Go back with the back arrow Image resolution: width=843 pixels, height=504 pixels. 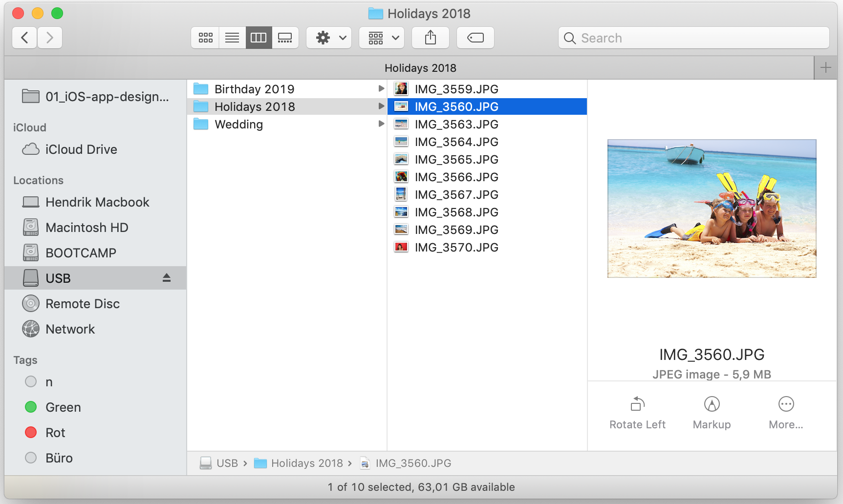(x=24, y=38)
